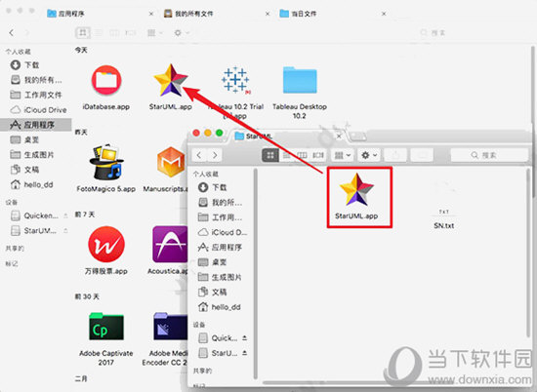Close the 当日文件 tab
Image resolution: width=537 pixels, height=392 pixels.
pyautogui.click(x=384, y=14)
